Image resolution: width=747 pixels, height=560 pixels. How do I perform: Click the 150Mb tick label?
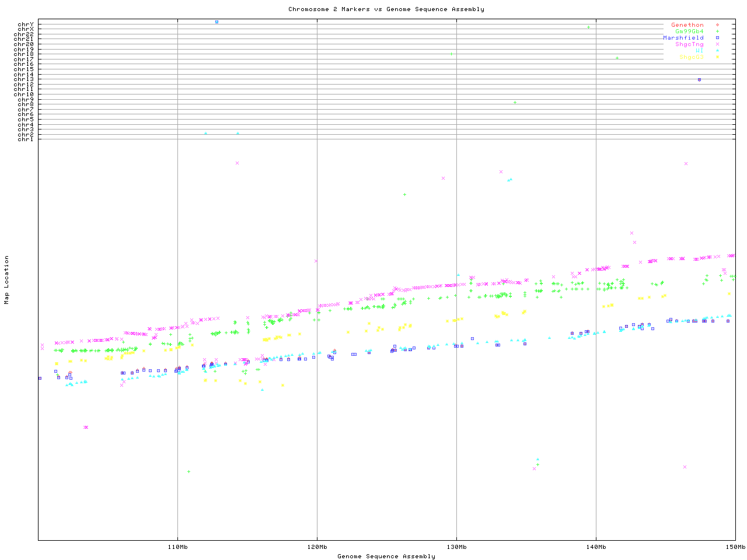(x=735, y=547)
